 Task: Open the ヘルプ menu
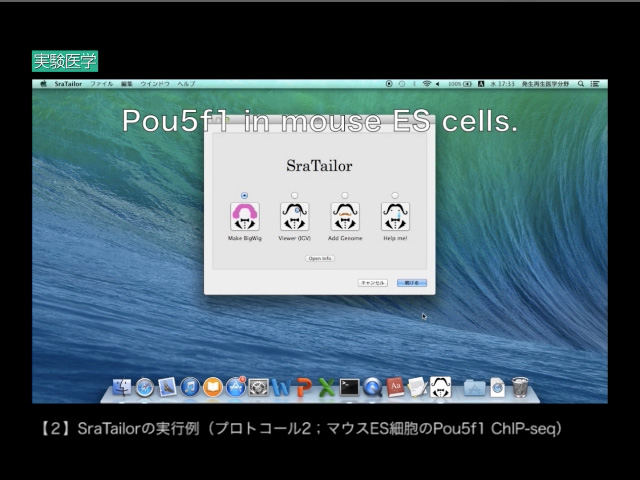pyautogui.click(x=186, y=84)
